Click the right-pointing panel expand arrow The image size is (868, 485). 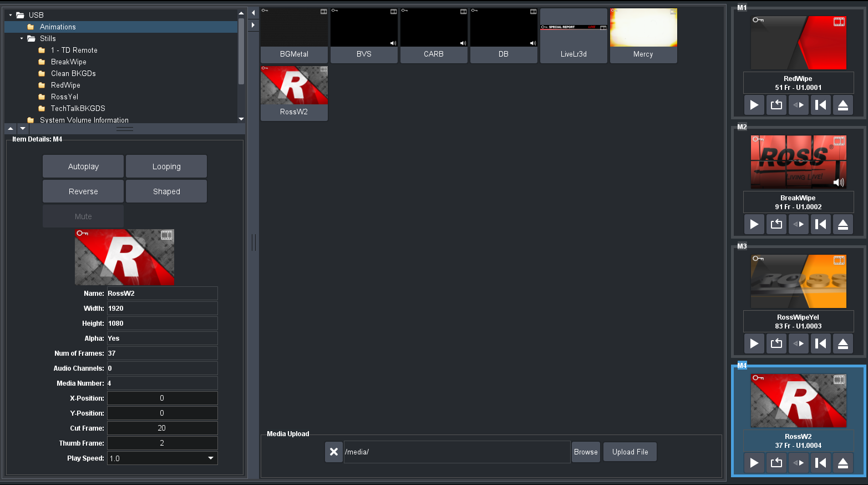pos(253,25)
